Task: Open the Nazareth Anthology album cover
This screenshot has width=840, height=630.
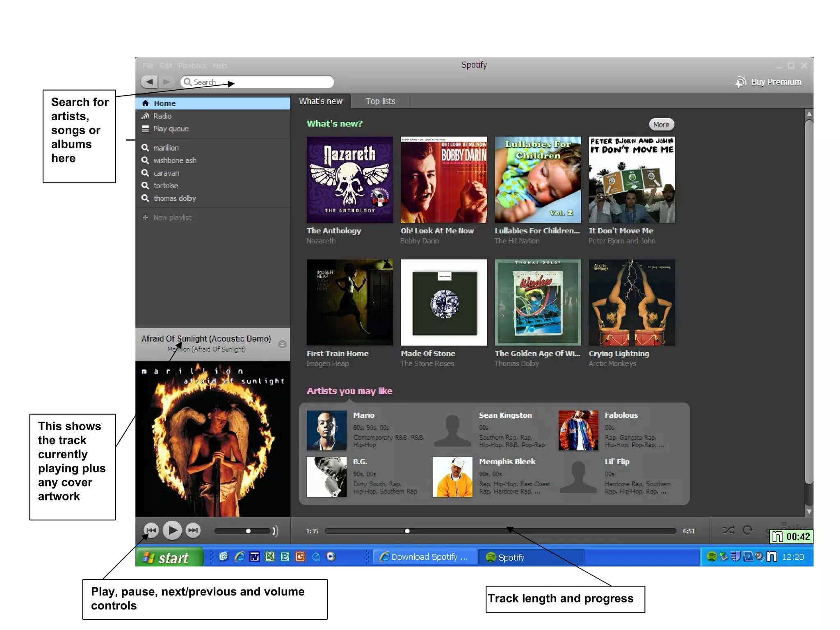Action: point(349,180)
